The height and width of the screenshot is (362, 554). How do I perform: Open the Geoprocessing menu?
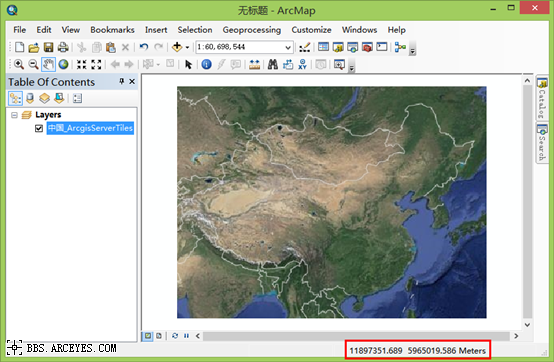(x=252, y=30)
